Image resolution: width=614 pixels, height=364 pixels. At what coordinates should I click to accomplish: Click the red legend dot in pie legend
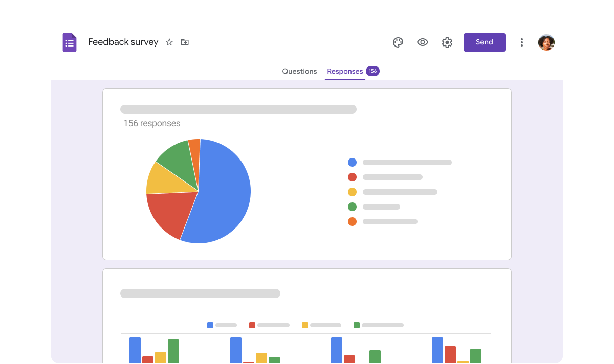[x=352, y=177]
